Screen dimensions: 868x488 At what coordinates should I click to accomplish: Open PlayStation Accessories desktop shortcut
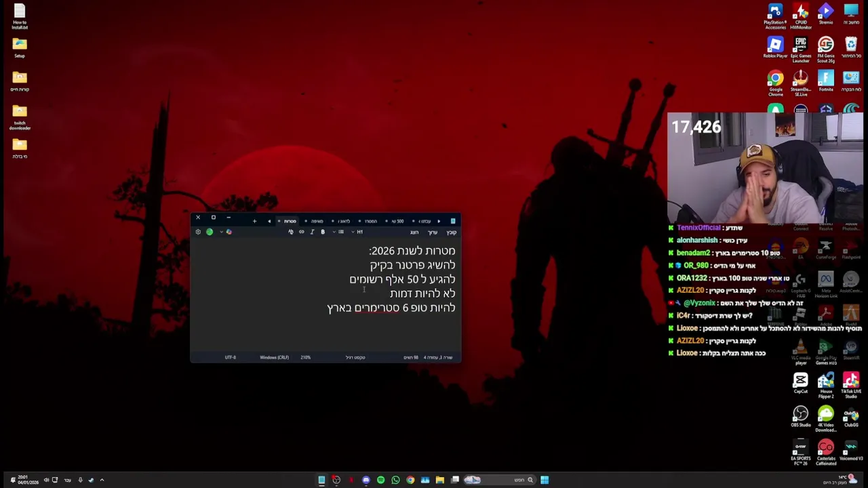tap(775, 16)
